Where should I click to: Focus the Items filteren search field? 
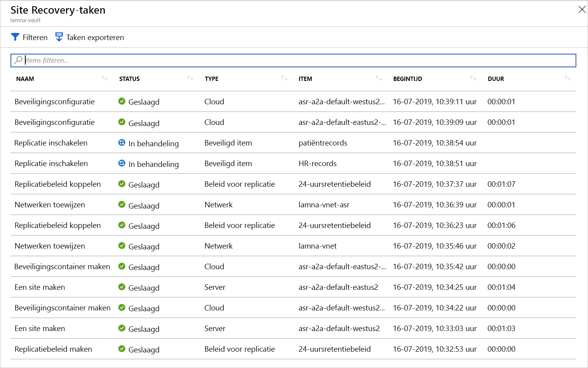click(293, 60)
